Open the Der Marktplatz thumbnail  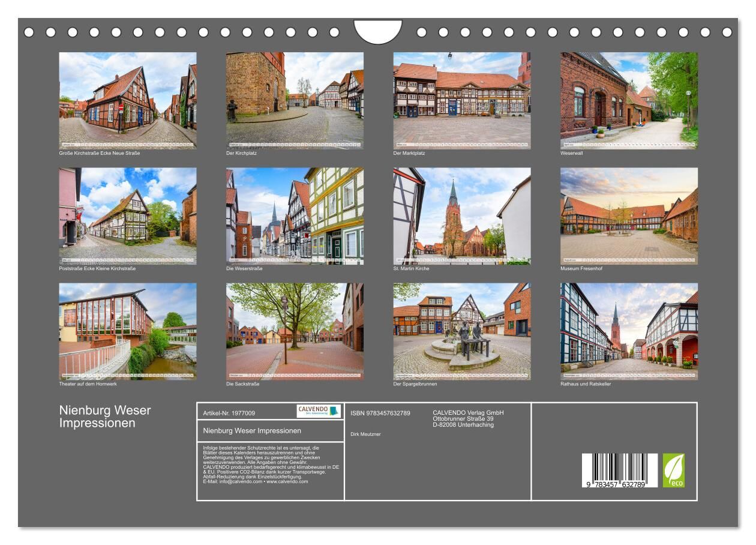(461, 100)
